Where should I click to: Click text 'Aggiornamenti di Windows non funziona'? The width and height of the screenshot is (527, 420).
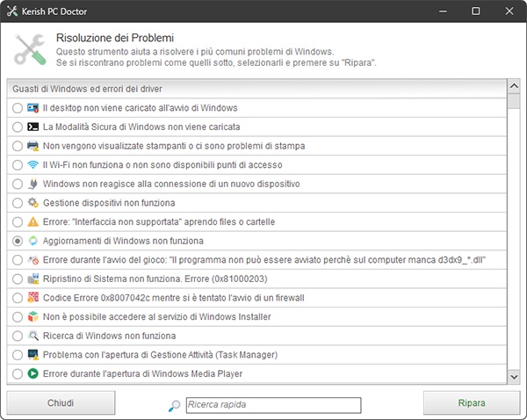click(123, 241)
